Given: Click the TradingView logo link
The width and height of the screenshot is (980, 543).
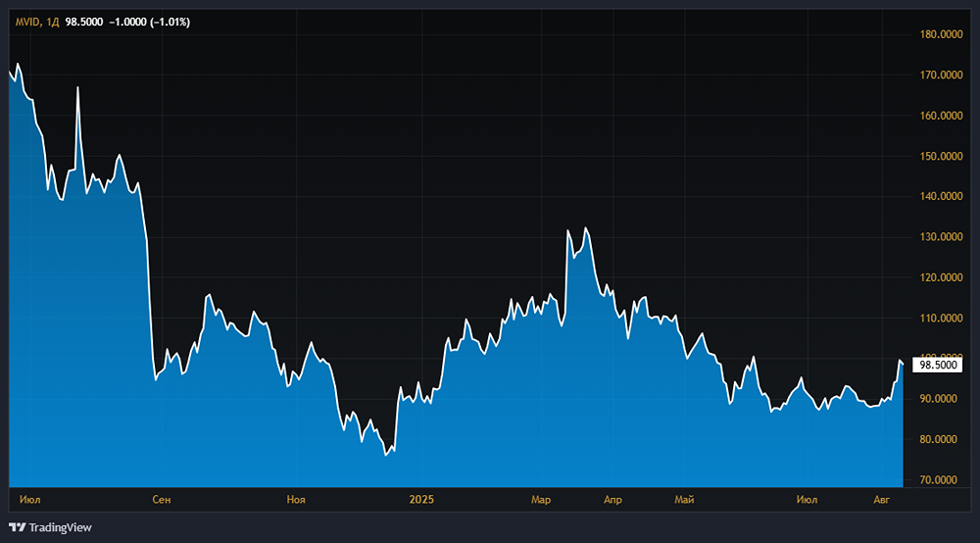Looking at the screenshot, I should 50,527.
